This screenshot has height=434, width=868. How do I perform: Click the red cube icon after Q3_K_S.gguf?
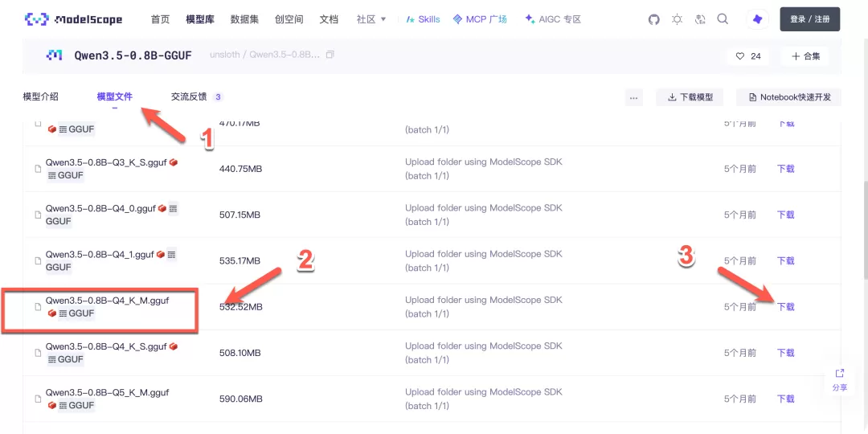coord(174,162)
